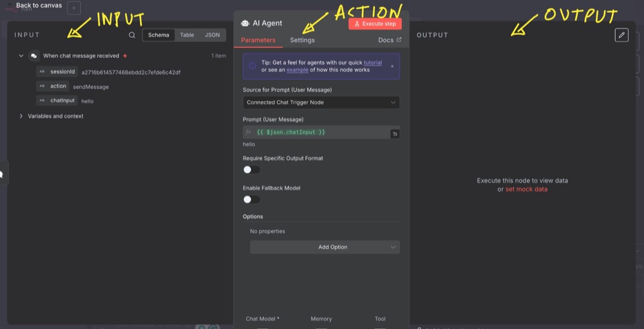Screen dimensions: 644x329
Task: Collapse the When chat message received section
Action: (21, 56)
